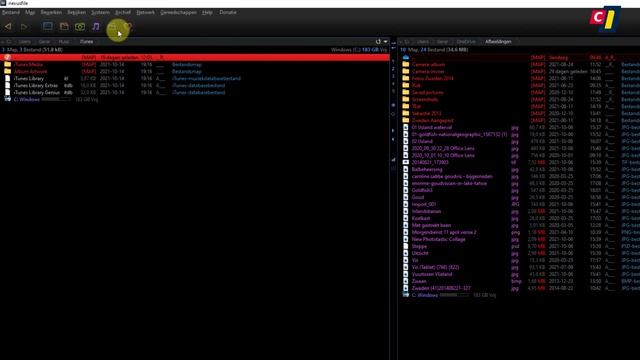Open the documents folder toolbar shortcut
Image resolution: width=640 pixels, height=360 pixels.
pyautogui.click(x=64, y=27)
